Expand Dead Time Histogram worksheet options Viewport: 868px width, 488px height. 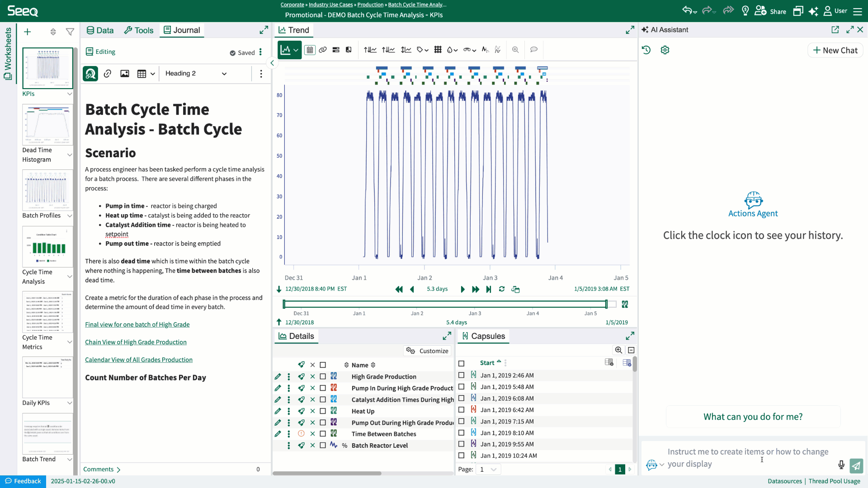pyautogui.click(x=70, y=155)
